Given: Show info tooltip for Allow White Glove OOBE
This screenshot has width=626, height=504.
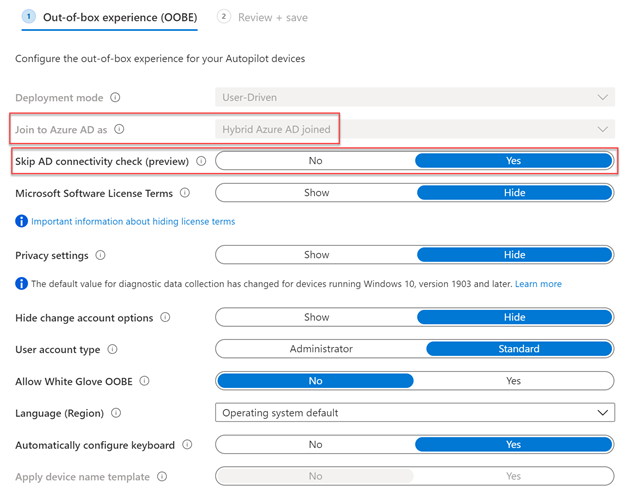Looking at the screenshot, I should [145, 381].
